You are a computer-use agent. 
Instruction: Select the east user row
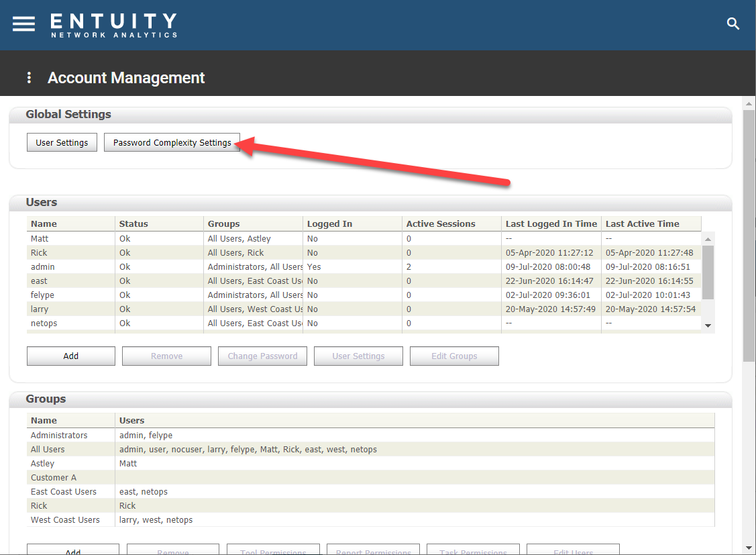364,281
